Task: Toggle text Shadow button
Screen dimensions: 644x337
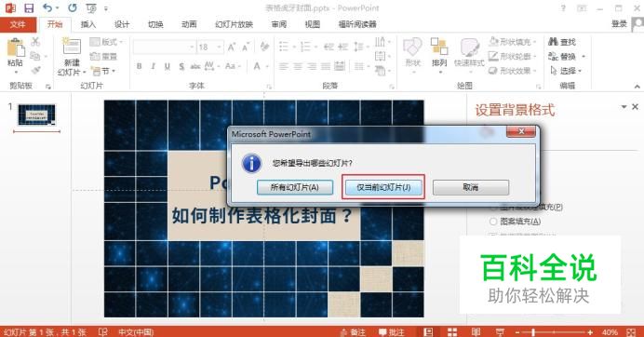Action: 181,66
